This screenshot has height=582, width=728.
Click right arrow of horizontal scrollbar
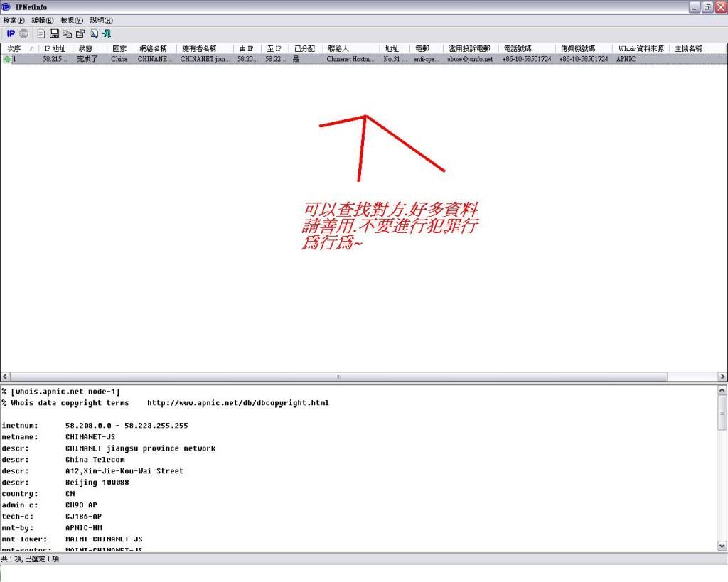pos(722,377)
